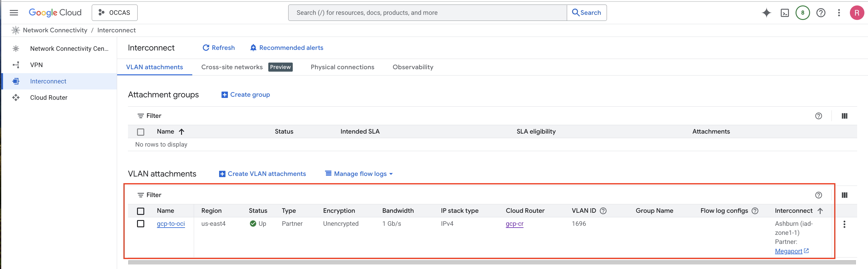Screen dimensions: 868x269
Task: Open the OCCAS project selector
Action: 115,13
